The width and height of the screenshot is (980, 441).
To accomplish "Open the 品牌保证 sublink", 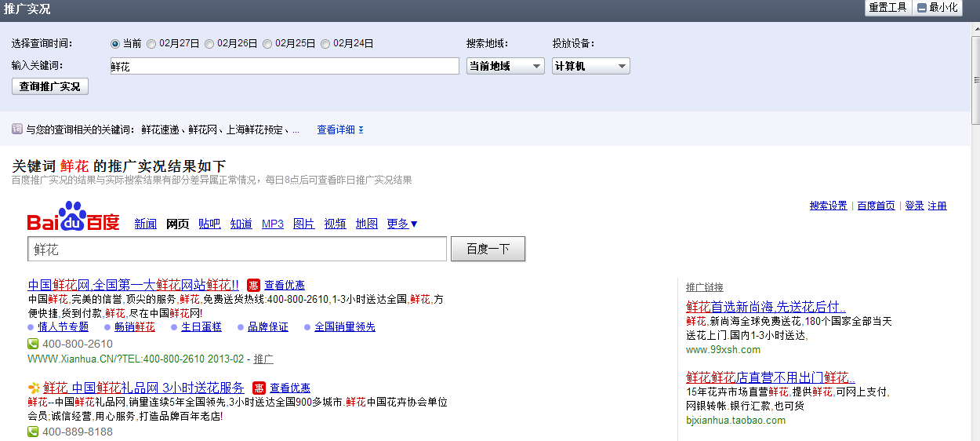I will (x=268, y=327).
